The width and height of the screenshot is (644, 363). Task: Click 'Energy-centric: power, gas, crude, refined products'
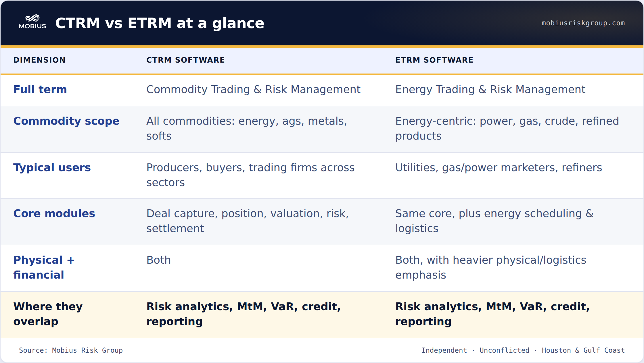pos(507,128)
